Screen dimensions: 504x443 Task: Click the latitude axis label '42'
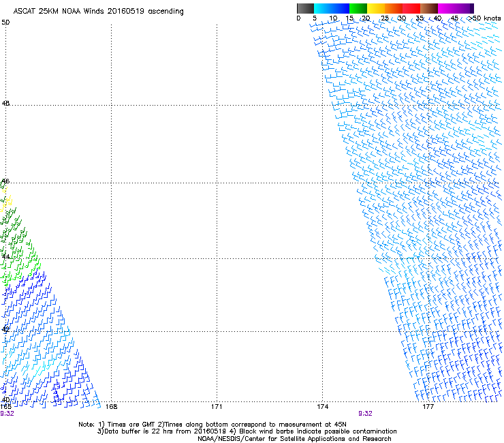(5, 329)
